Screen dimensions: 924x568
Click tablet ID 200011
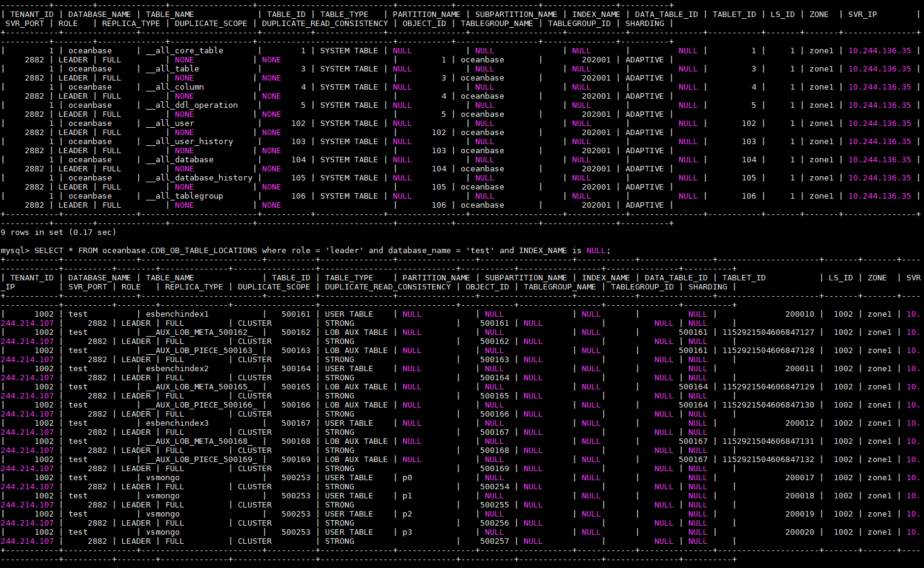[x=800, y=369]
